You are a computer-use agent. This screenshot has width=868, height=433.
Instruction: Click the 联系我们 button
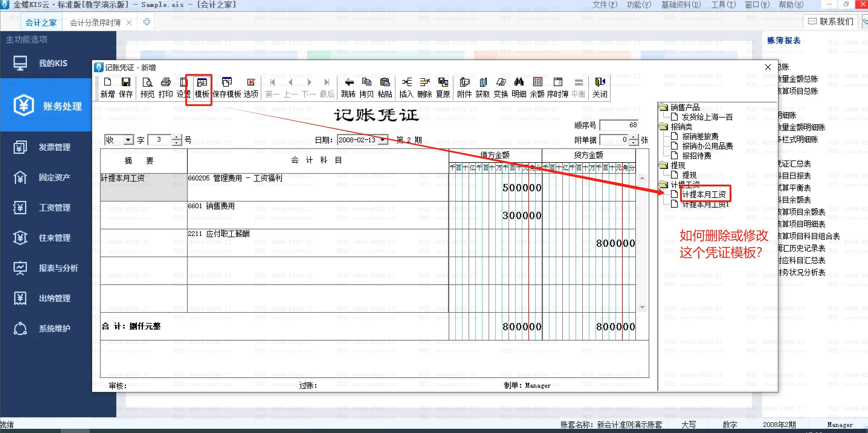831,21
